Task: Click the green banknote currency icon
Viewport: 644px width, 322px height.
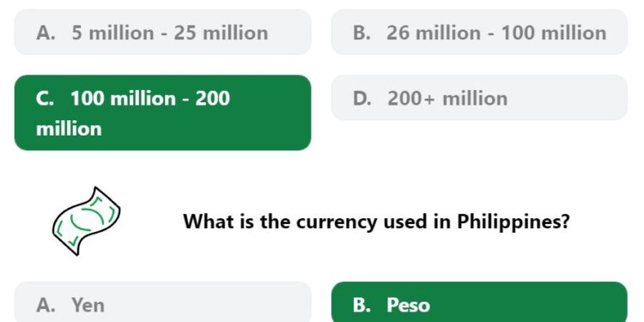Action: [86, 221]
